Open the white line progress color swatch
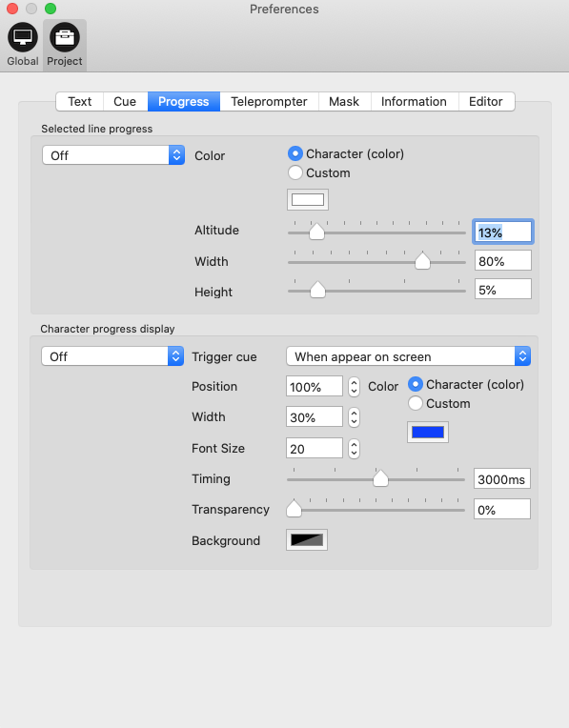569x728 pixels. tap(308, 200)
